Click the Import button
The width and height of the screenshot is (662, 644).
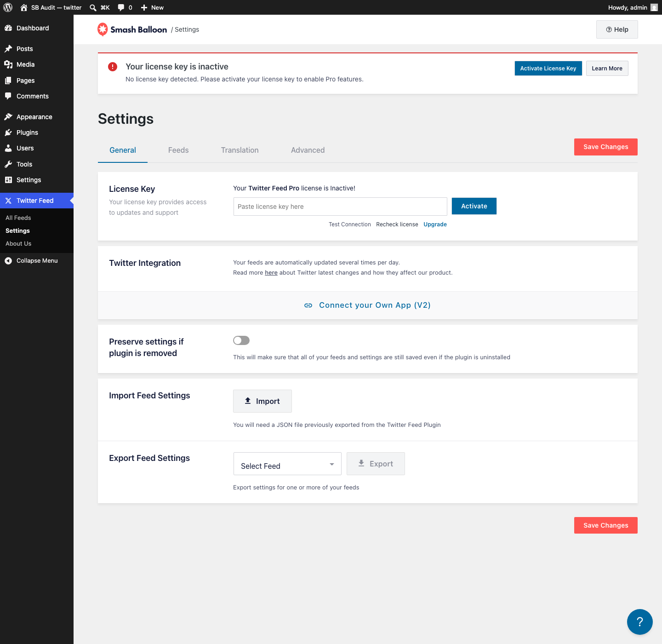tap(263, 401)
